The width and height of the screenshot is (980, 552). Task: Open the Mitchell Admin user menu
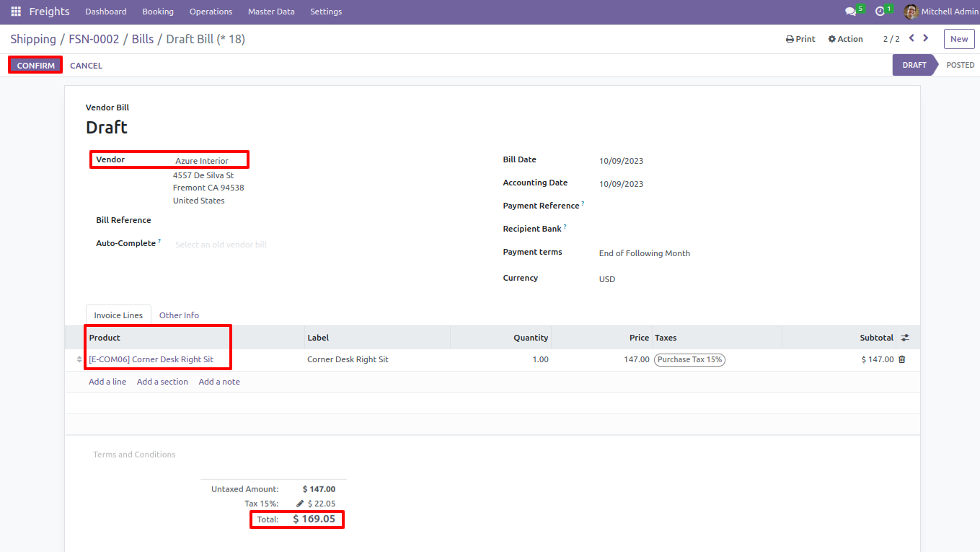point(941,12)
